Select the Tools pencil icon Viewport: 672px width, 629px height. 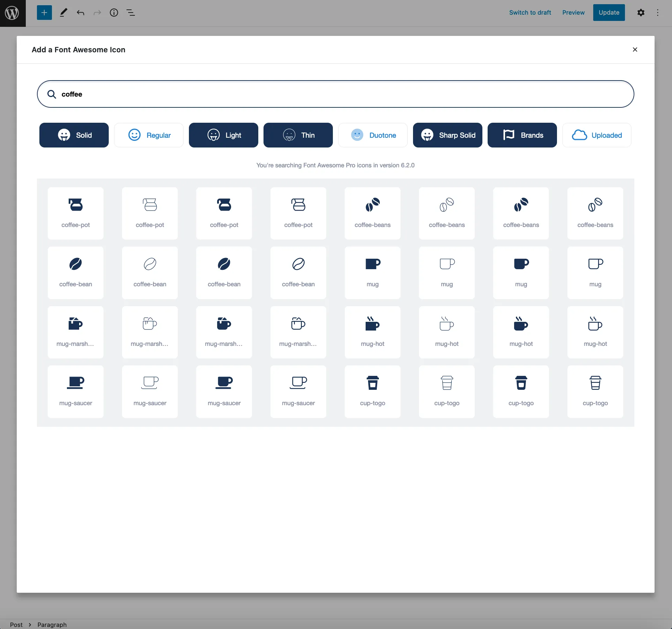63,13
